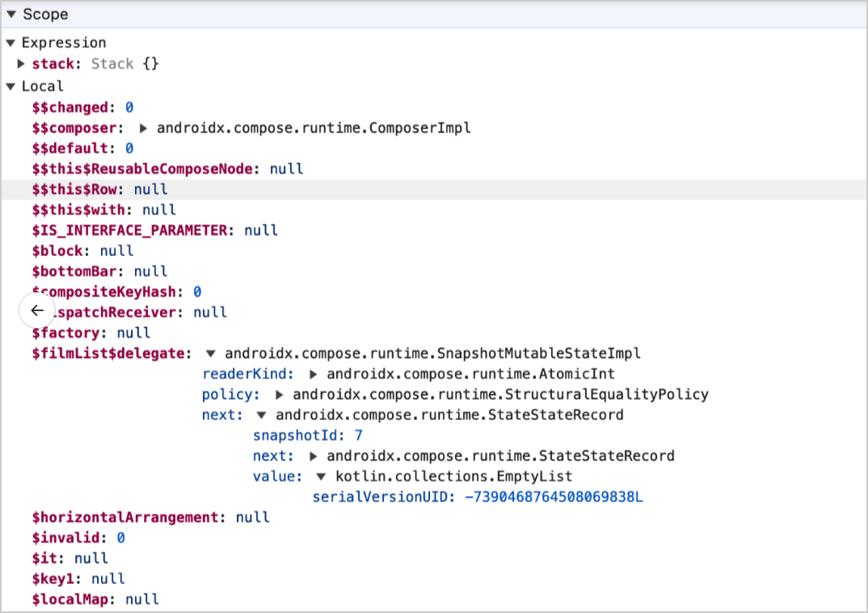Viewport: 868px width, 613px height.
Task: Expand the stack: Stack {} entry
Action: (x=22, y=64)
